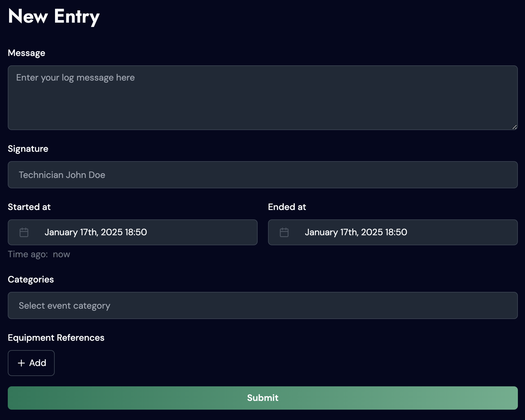Expand the Select event category dropdown
The image size is (525, 420).
(x=263, y=305)
